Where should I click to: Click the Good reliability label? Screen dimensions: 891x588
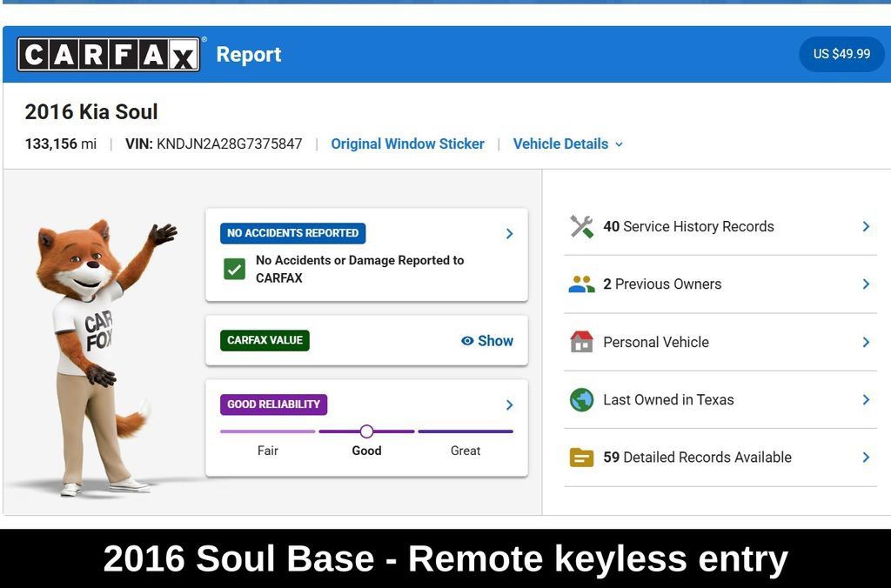point(366,451)
